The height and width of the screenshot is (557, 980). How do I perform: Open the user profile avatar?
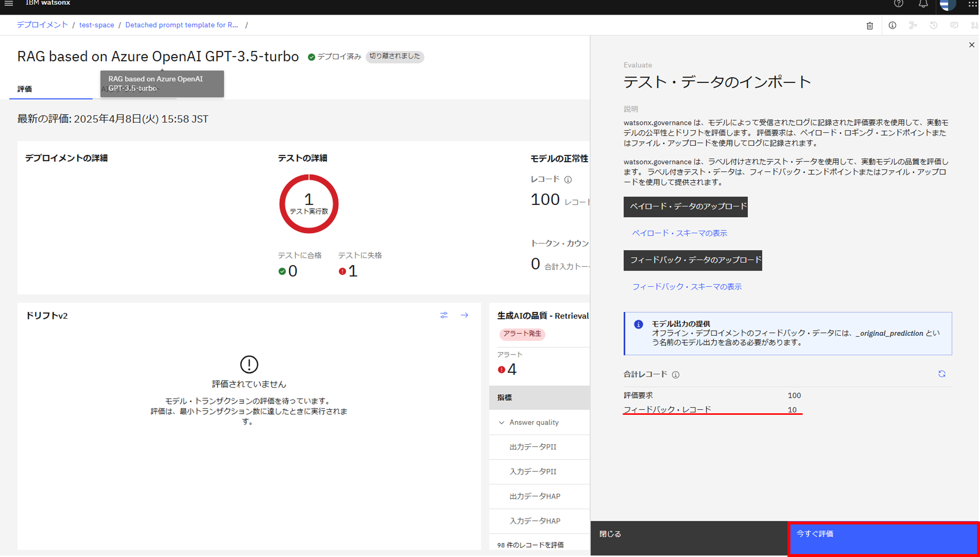[x=947, y=4]
